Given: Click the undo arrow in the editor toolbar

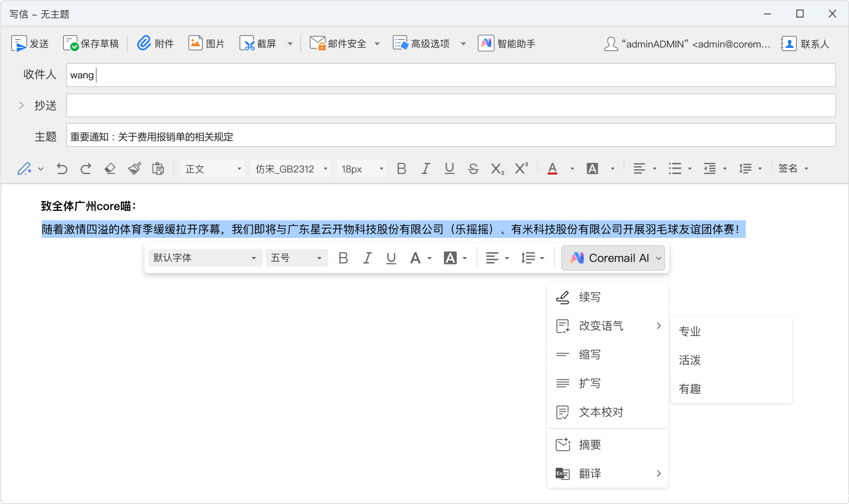Looking at the screenshot, I should (x=62, y=169).
